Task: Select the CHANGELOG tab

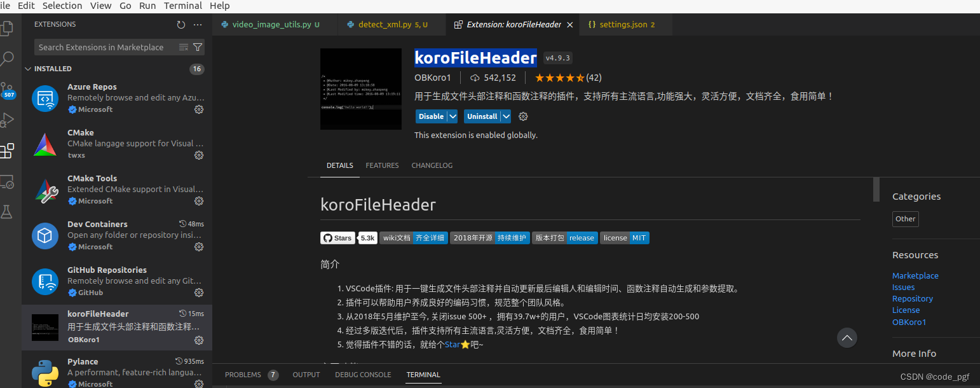Action: [432, 165]
